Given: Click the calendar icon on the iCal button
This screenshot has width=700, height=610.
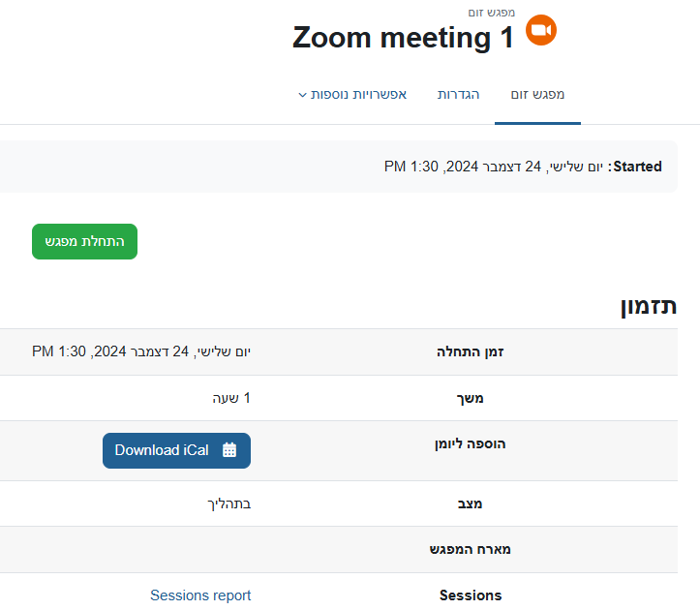Looking at the screenshot, I should point(229,450).
